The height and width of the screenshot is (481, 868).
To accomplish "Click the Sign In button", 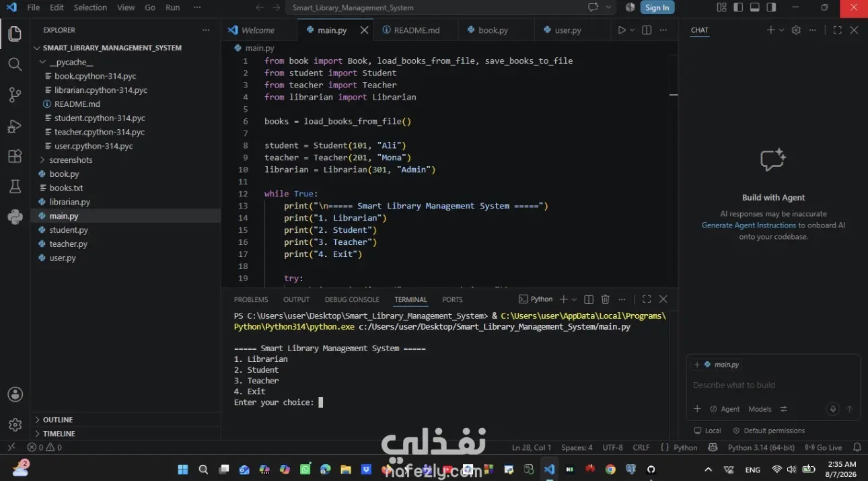I will click(657, 7).
